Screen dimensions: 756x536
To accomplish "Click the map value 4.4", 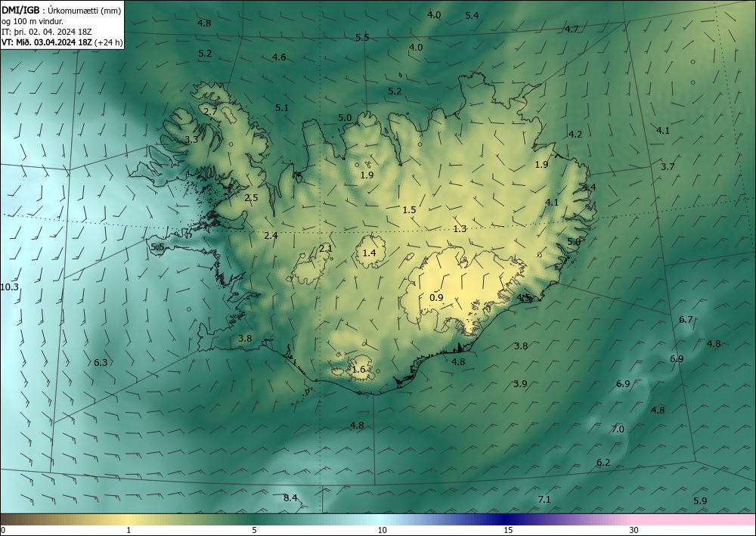I will tap(589, 187).
